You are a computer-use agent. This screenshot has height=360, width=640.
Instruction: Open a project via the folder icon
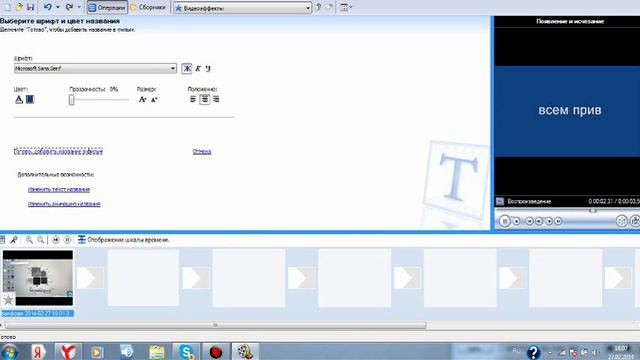point(19,7)
